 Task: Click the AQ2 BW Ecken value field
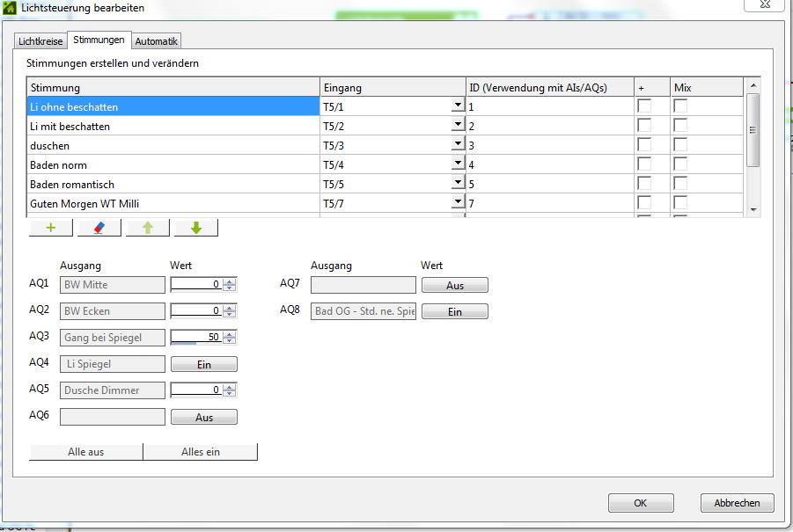click(x=197, y=310)
